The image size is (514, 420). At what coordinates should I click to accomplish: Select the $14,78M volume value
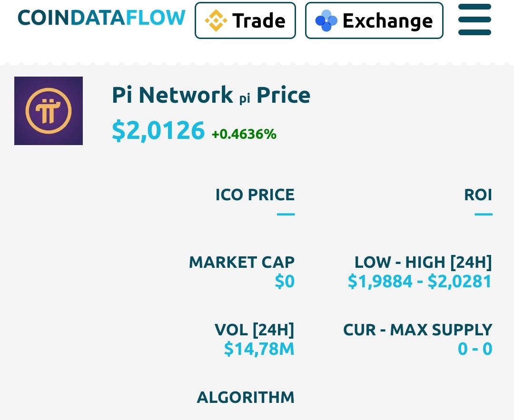[x=259, y=349]
